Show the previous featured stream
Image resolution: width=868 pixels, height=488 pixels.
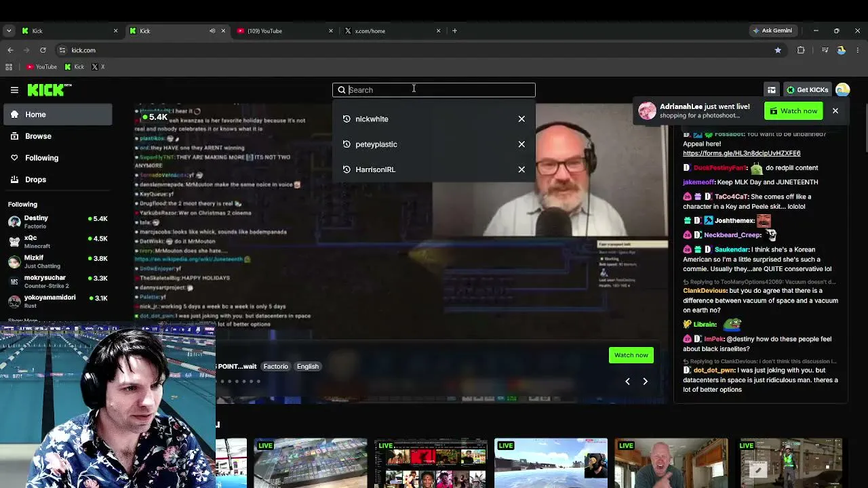pyautogui.click(x=627, y=382)
